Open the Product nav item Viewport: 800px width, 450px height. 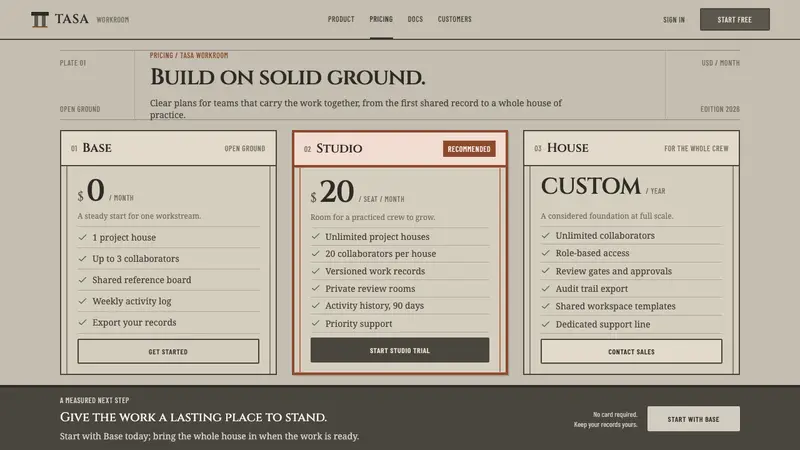pyautogui.click(x=341, y=19)
